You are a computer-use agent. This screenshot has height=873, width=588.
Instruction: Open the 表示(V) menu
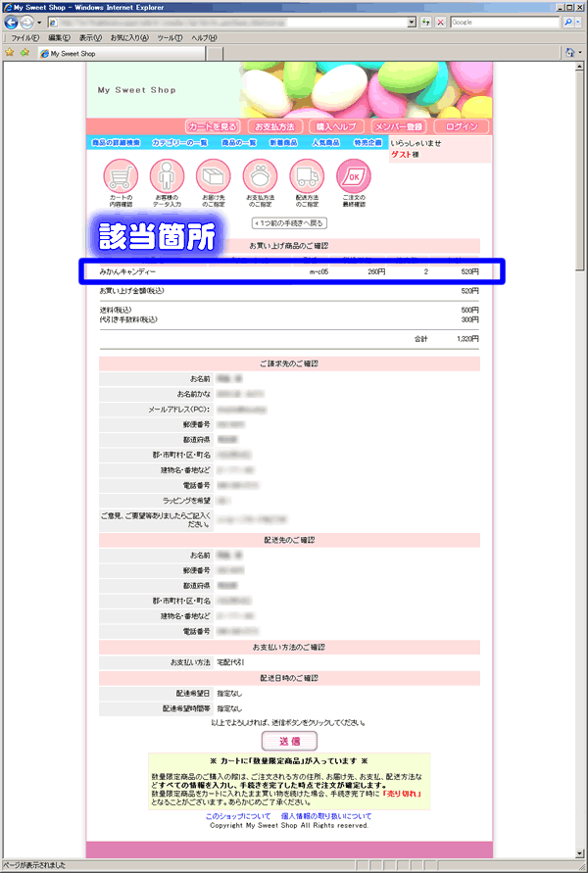click(x=90, y=38)
